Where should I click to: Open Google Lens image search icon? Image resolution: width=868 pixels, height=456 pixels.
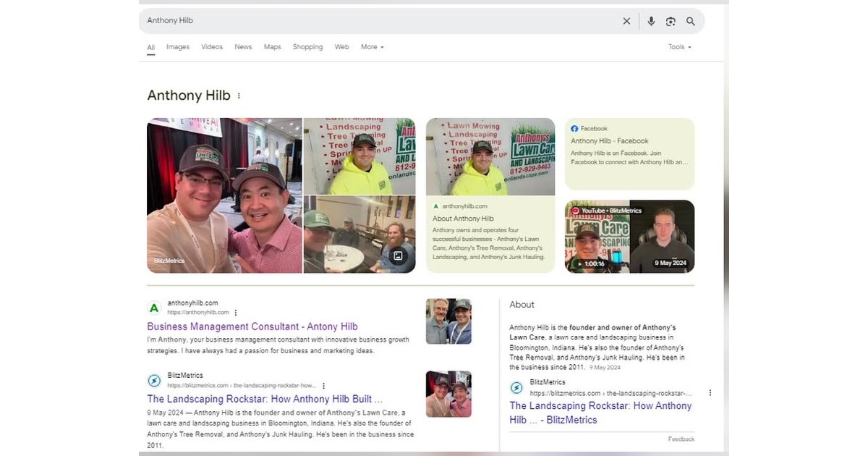click(x=671, y=21)
